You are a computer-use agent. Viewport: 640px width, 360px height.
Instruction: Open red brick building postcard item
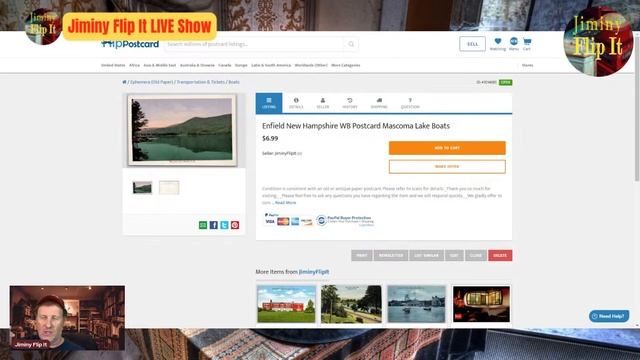click(x=286, y=304)
